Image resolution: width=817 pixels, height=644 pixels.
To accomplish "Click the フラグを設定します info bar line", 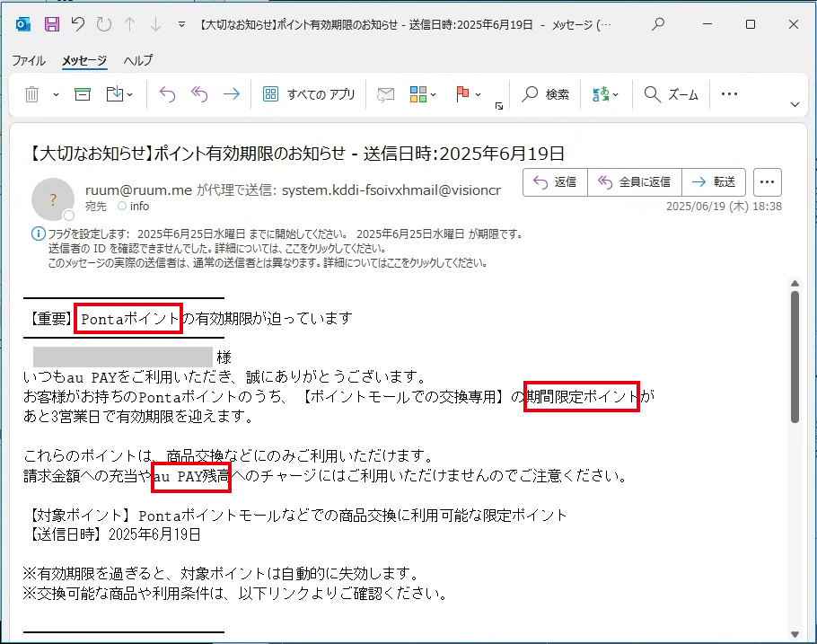I will (286, 234).
